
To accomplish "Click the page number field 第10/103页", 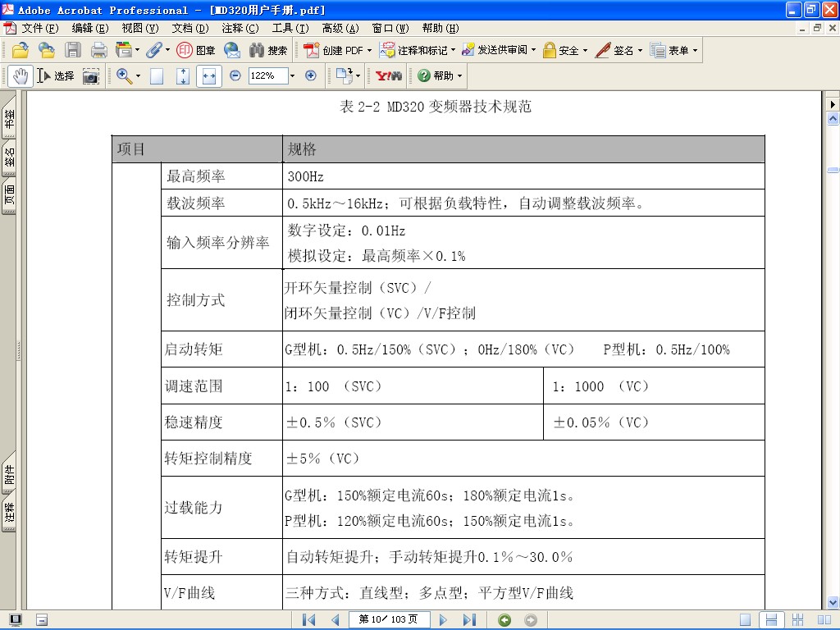I will pos(388,619).
